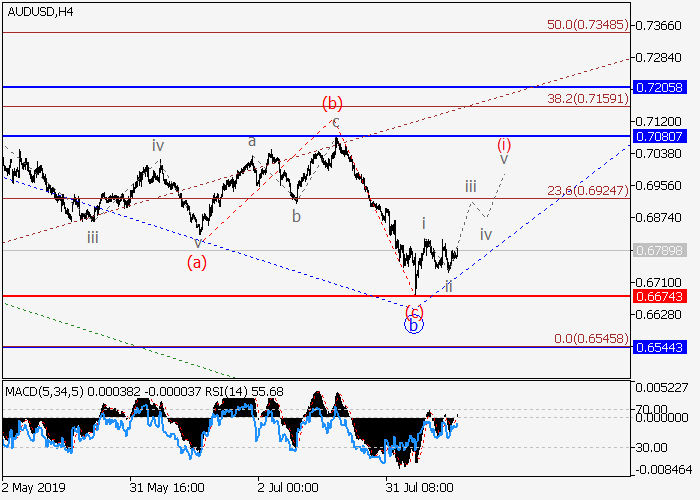Select the 31 Jul 08:00 date marker
Screen dimensions: 700x500
click(x=421, y=487)
